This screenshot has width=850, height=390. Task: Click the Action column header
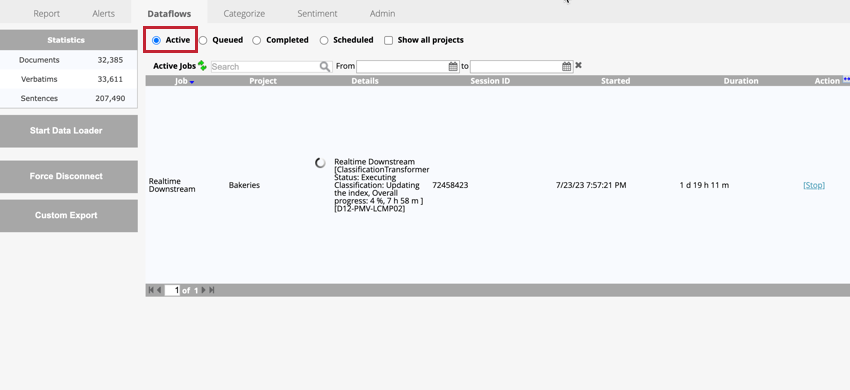(x=827, y=81)
